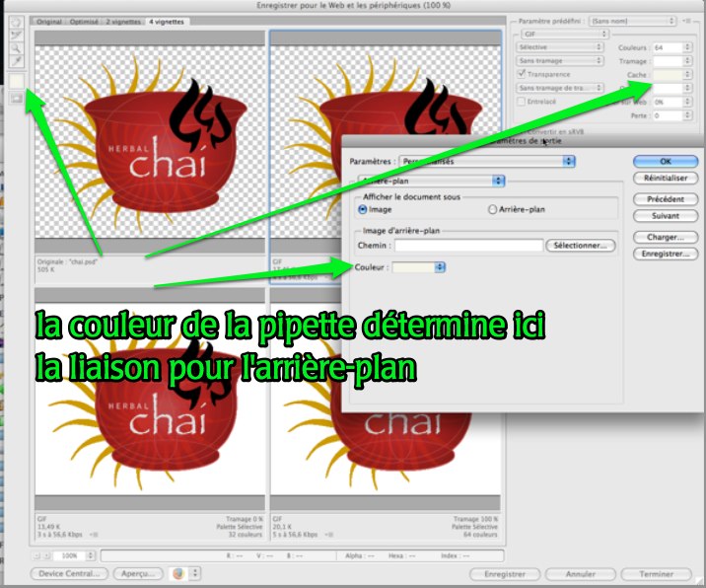Select the Hand tool
The image size is (706, 588).
[14, 22]
